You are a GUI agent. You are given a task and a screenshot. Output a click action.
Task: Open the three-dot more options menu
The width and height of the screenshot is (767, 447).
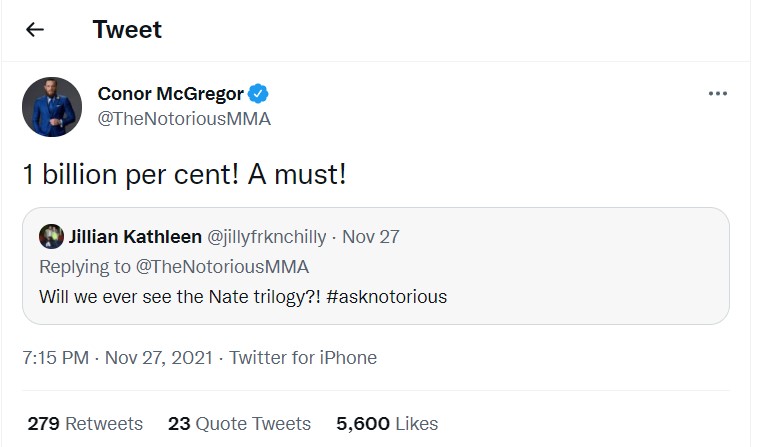[717, 94]
